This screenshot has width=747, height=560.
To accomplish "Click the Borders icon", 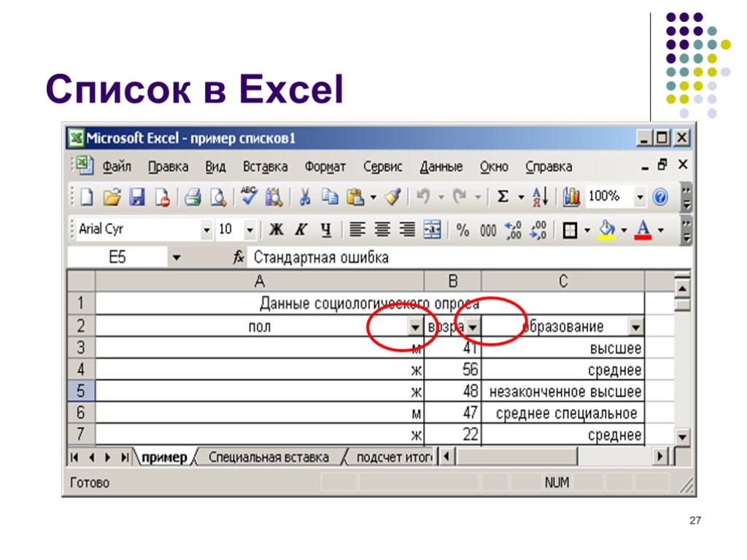I will coord(570,230).
